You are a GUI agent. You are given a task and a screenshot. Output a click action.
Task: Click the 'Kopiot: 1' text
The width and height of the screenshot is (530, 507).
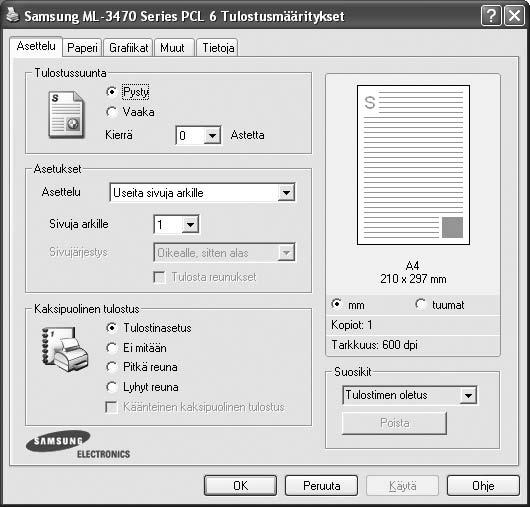pos(352,325)
